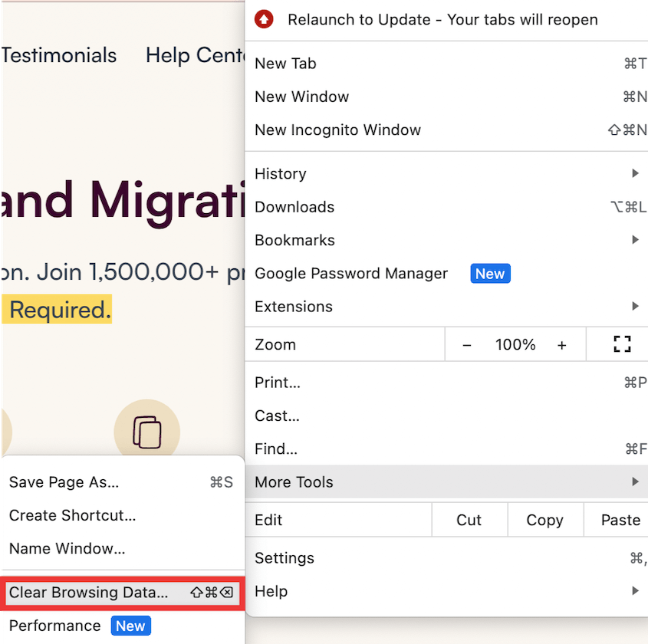
Task: Expand the History submenu arrow
Action: point(636,173)
